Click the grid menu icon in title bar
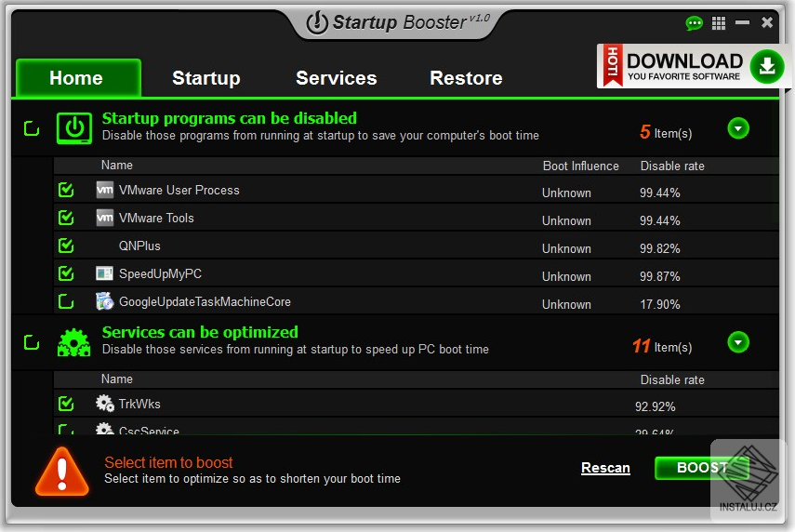This screenshot has width=795, height=532. [x=719, y=23]
